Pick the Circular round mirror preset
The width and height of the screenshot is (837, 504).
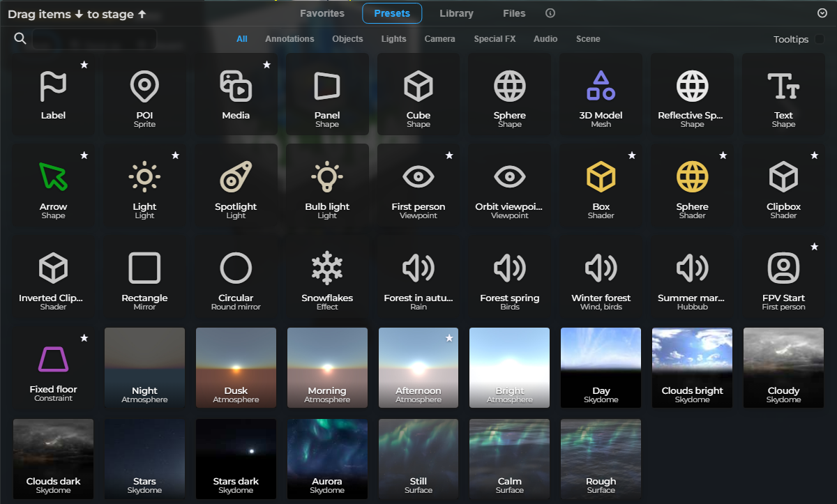[x=236, y=277]
